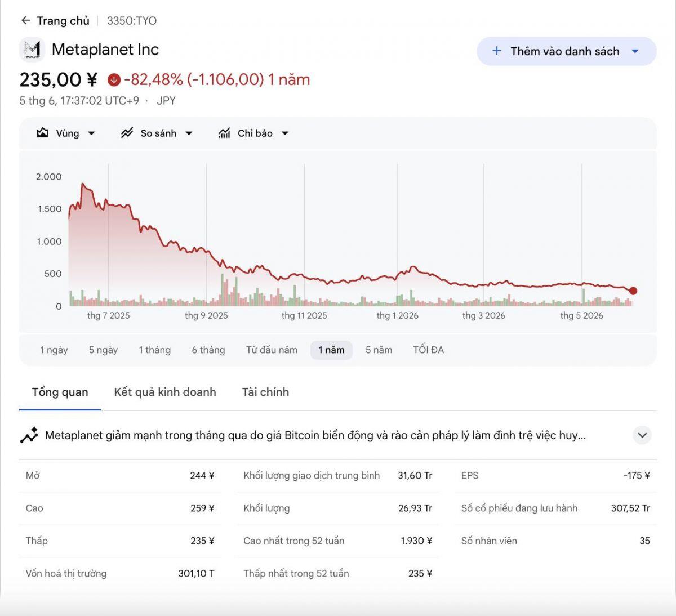Click the plus icon in Thêm vào danh sách
This screenshot has height=616, width=676.
(497, 51)
